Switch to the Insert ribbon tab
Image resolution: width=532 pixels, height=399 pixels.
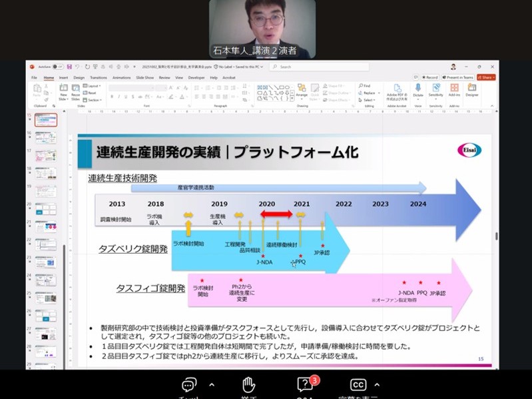[x=63, y=77]
